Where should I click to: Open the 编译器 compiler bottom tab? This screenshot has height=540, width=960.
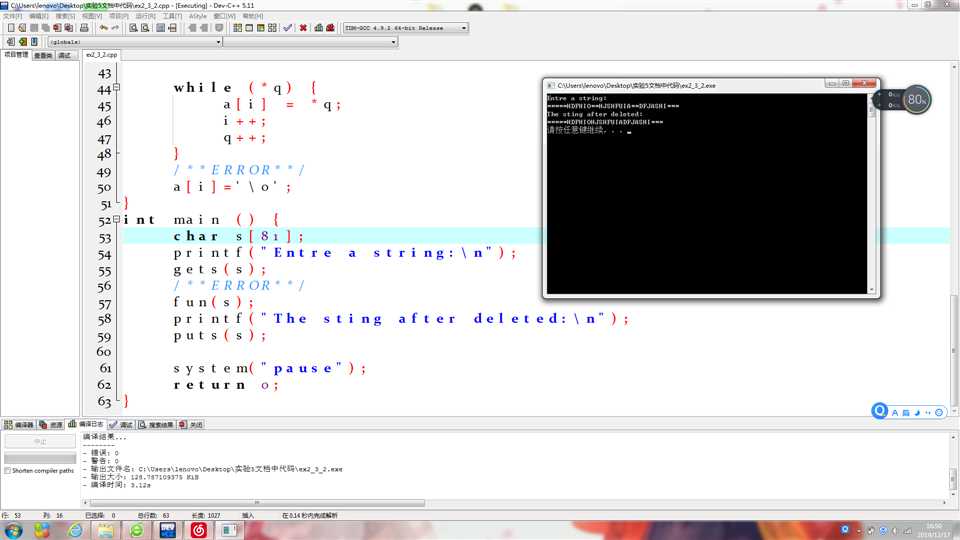coord(19,424)
